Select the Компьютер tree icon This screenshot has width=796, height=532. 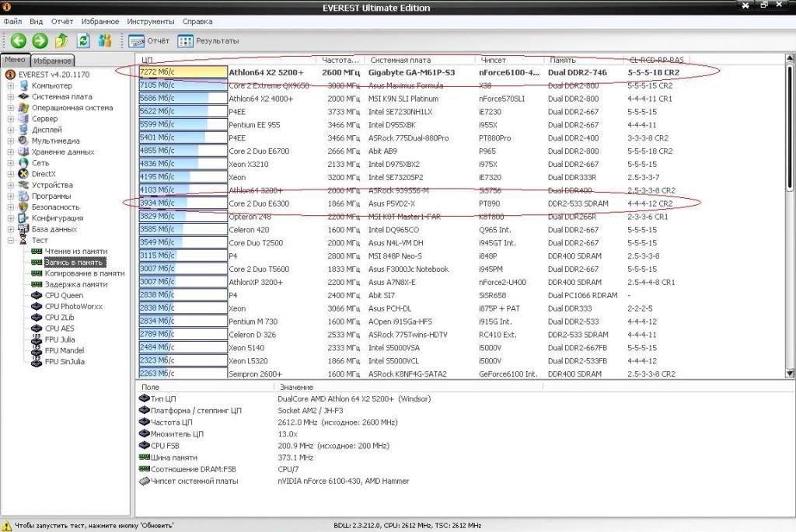[x=23, y=85]
